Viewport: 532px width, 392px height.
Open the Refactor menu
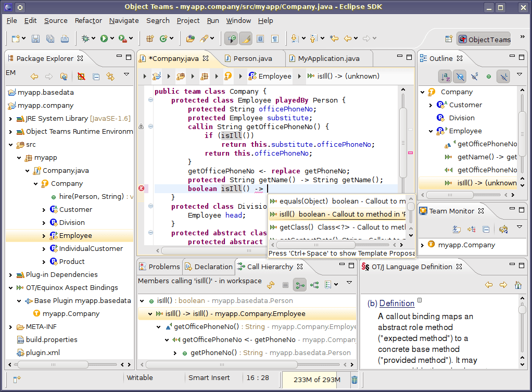(88, 20)
